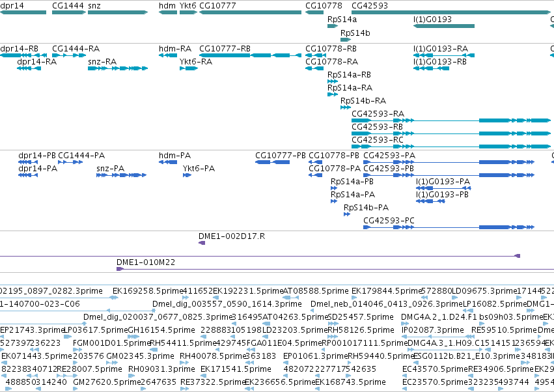This screenshot has width=554, height=392.
Task: Select EST label SD25457.5prime
Action: (361, 317)
